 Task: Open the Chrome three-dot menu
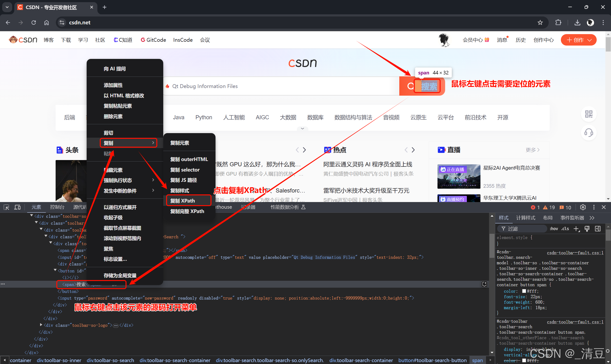[603, 23]
